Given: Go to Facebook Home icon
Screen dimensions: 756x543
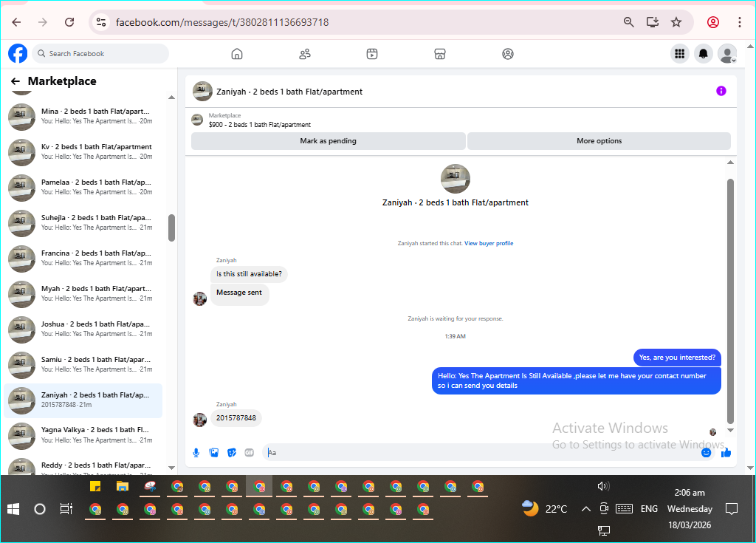Looking at the screenshot, I should pyautogui.click(x=237, y=54).
